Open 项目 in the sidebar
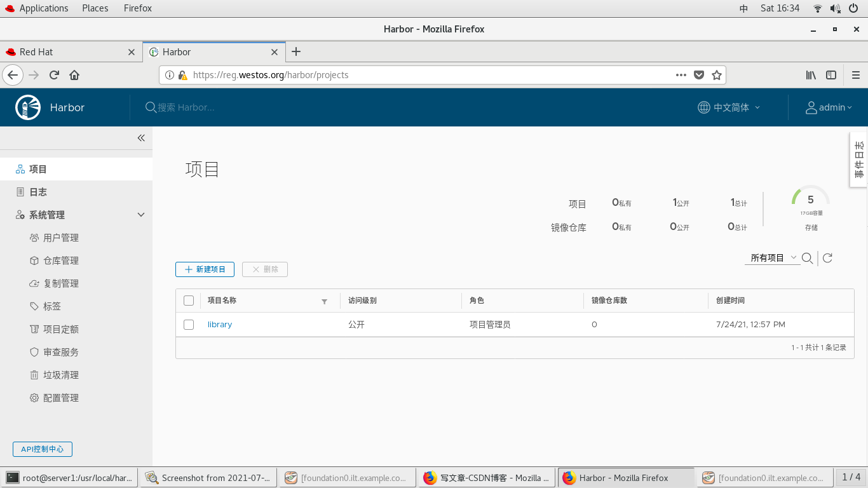The width and height of the screenshot is (868, 488). (76, 169)
